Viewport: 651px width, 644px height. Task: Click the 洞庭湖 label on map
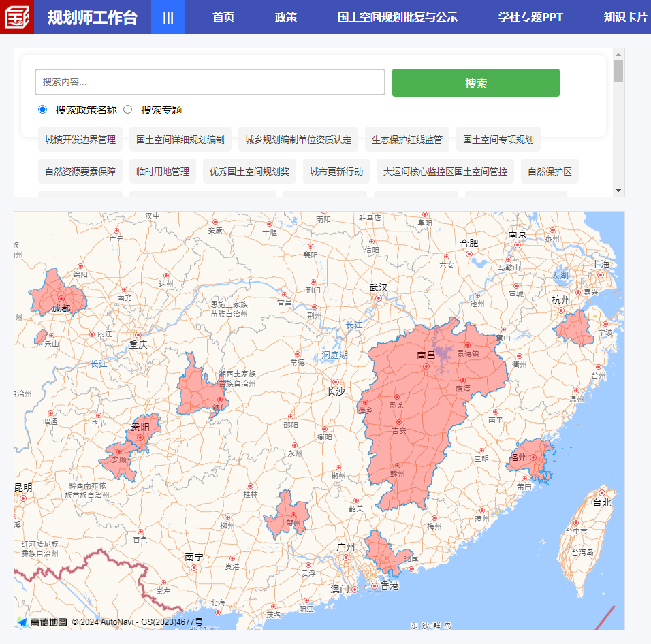point(334,355)
